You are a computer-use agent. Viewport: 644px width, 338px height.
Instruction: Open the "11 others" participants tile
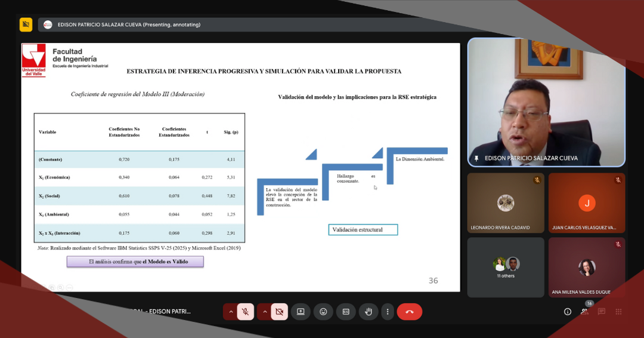coord(505,267)
